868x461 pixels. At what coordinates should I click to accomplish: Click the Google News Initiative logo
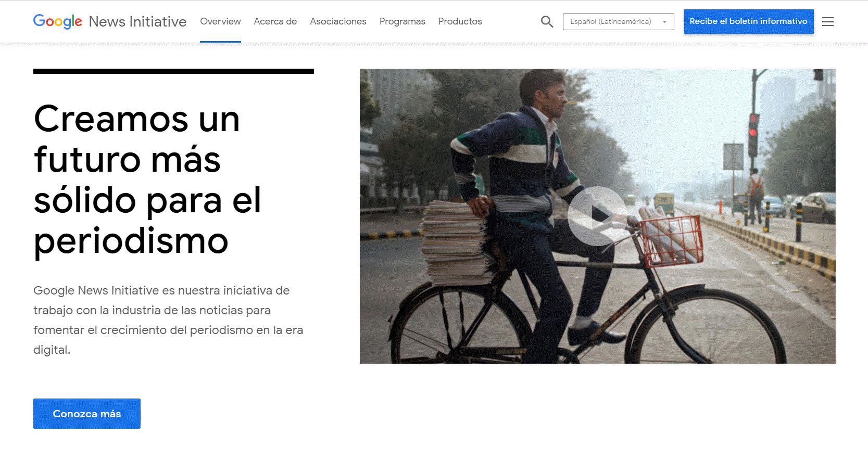[x=110, y=21]
